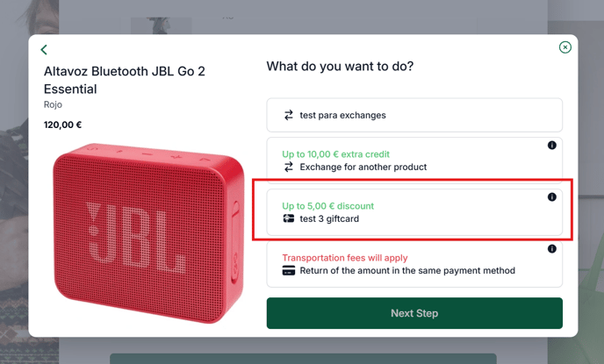Screen dimensions: 604x364
Task: Select the 'test 3 giftcard' option
Action: pos(414,212)
